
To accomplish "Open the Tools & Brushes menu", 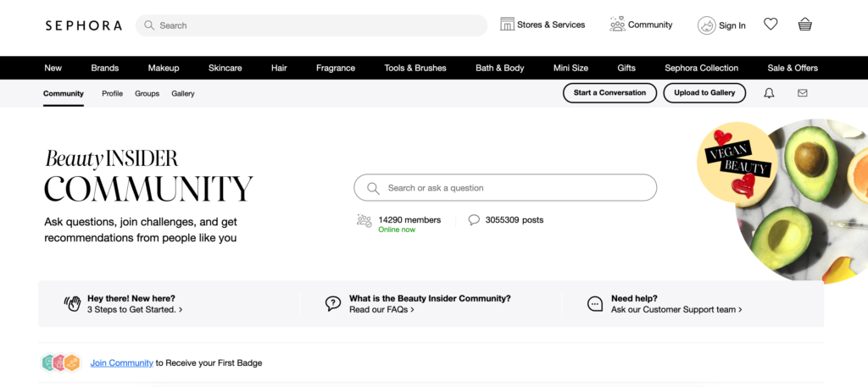I will tap(415, 68).
